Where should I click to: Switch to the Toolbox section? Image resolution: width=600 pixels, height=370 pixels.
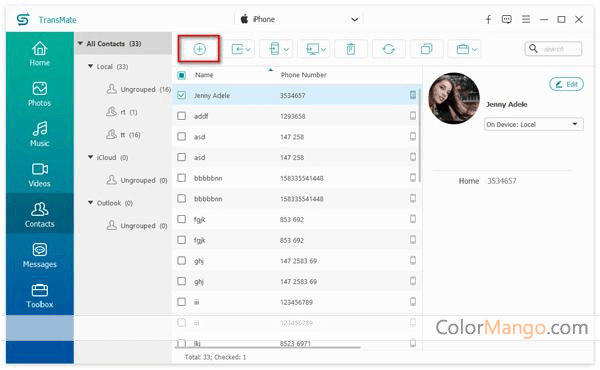39,296
